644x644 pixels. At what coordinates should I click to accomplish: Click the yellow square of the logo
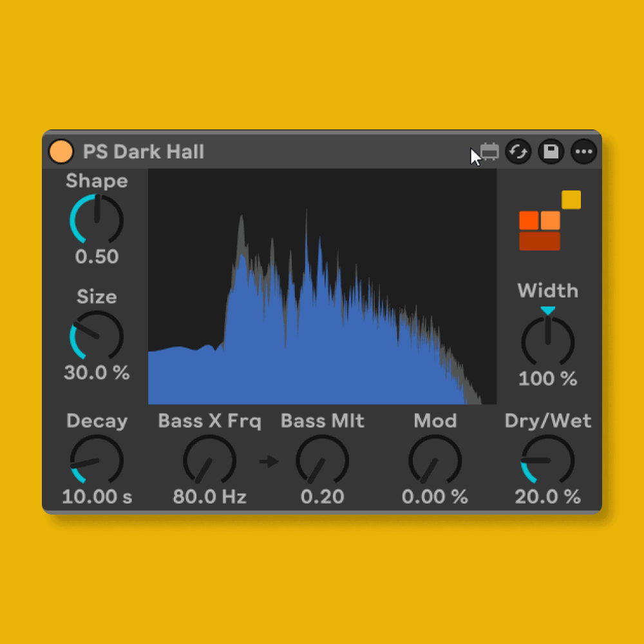(x=569, y=200)
